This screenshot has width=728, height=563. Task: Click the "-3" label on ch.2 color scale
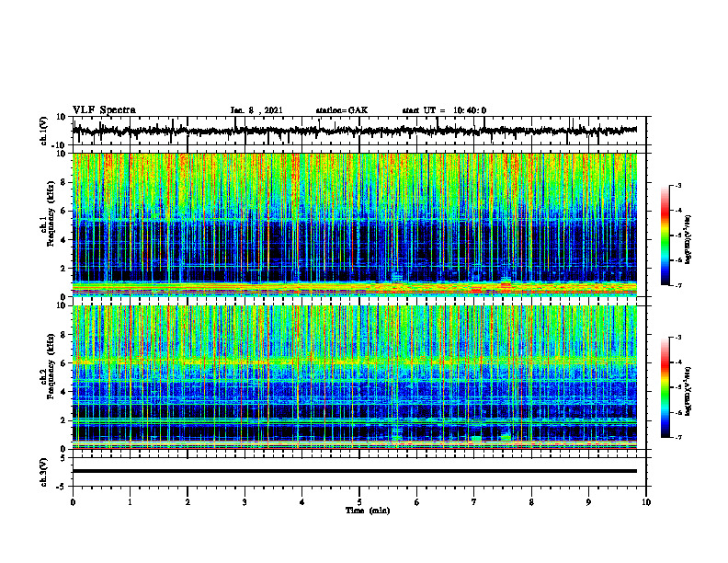[x=678, y=338]
